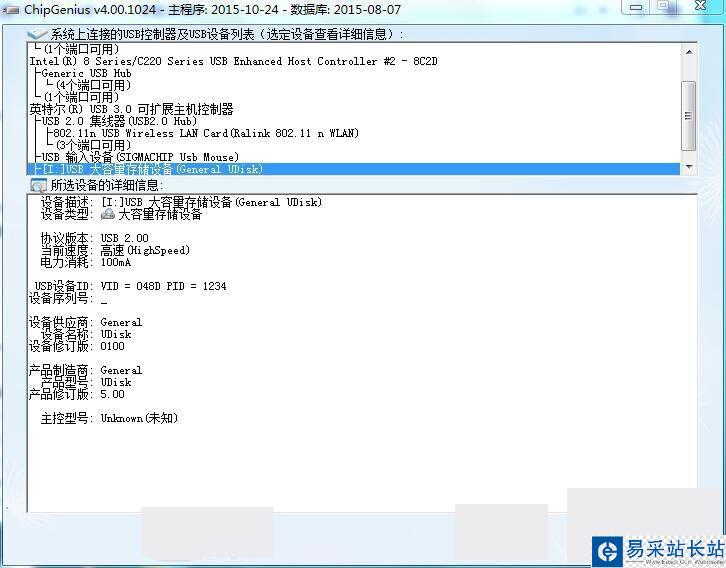726x568 pixels.
Task: Click the 产品修订版 5.00 line
Action: (77, 394)
